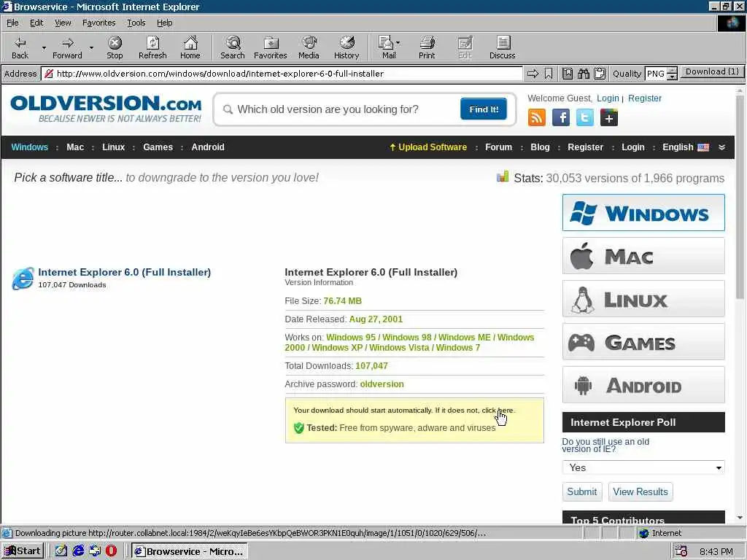Click the Upload Software link
747x560 pixels.
[x=428, y=147]
